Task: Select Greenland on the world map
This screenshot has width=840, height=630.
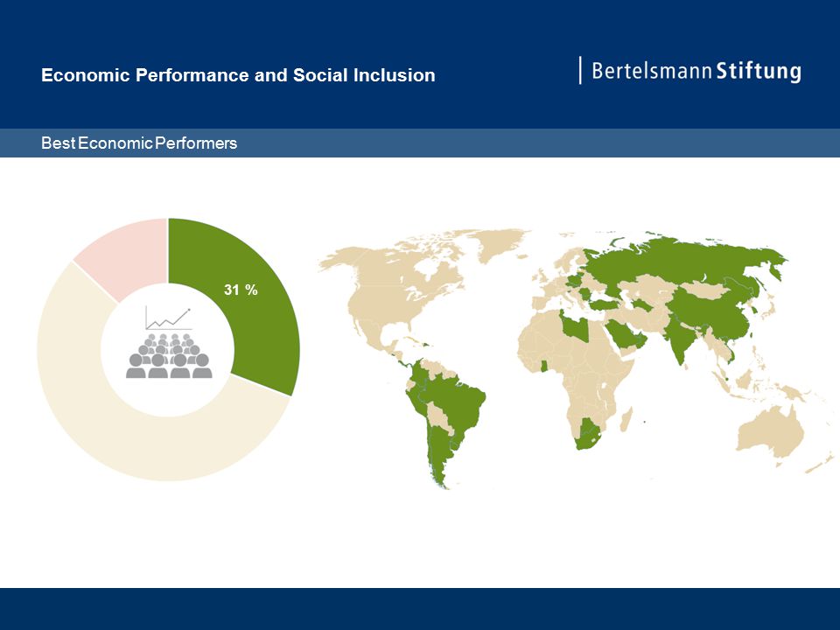Action: click(498, 244)
